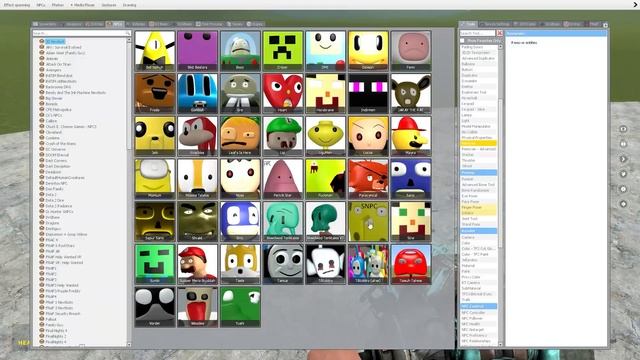The image size is (640, 360).
Task: Switch to the Weapons tab
Action: tap(72, 24)
